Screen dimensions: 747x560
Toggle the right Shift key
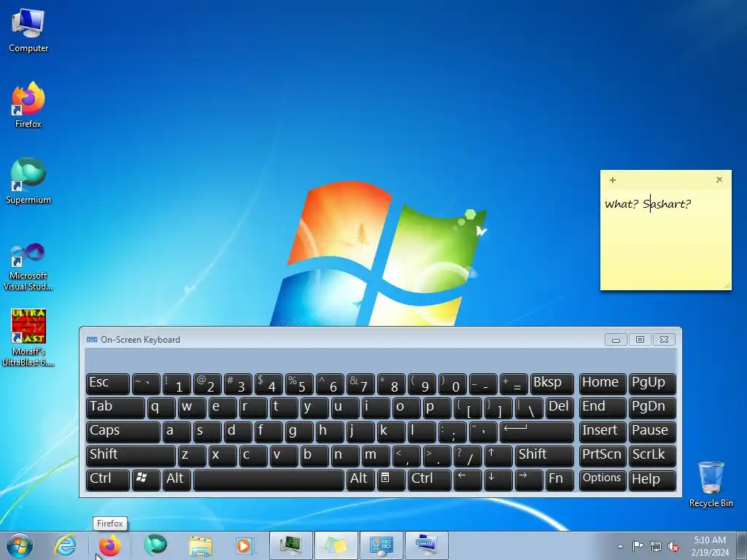coord(544,456)
